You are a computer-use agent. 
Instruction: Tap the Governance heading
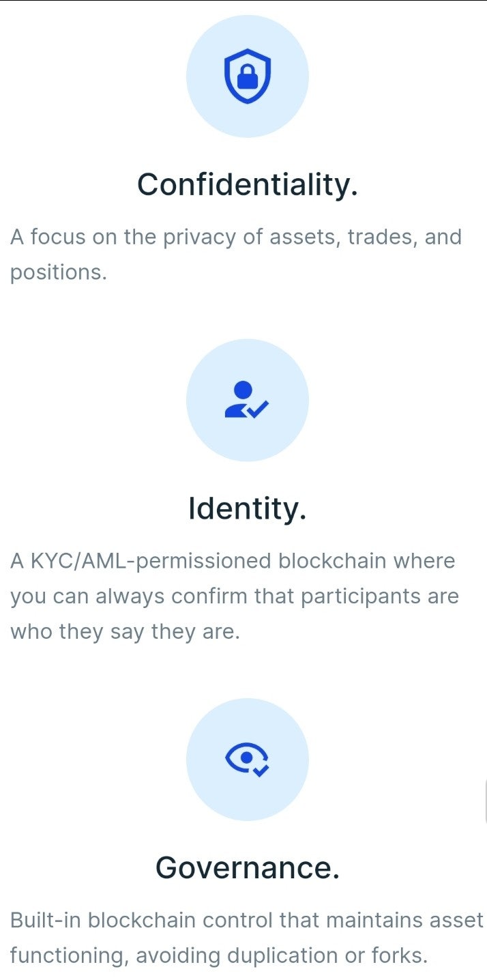tap(248, 867)
